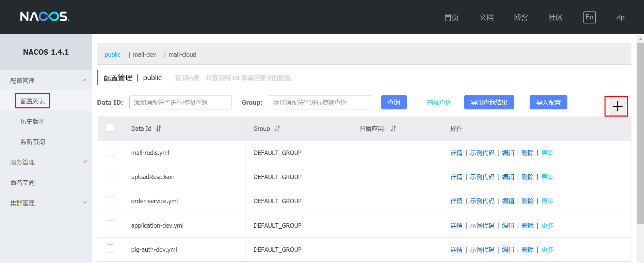Check the mall-redis.yml row checkbox
The image size is (644, 263).
click(110, 152)
